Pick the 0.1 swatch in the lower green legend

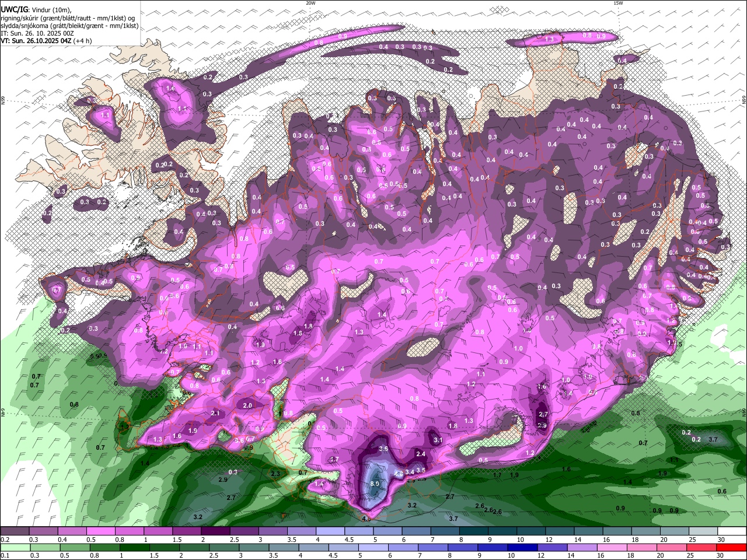[x=15, y=547]
